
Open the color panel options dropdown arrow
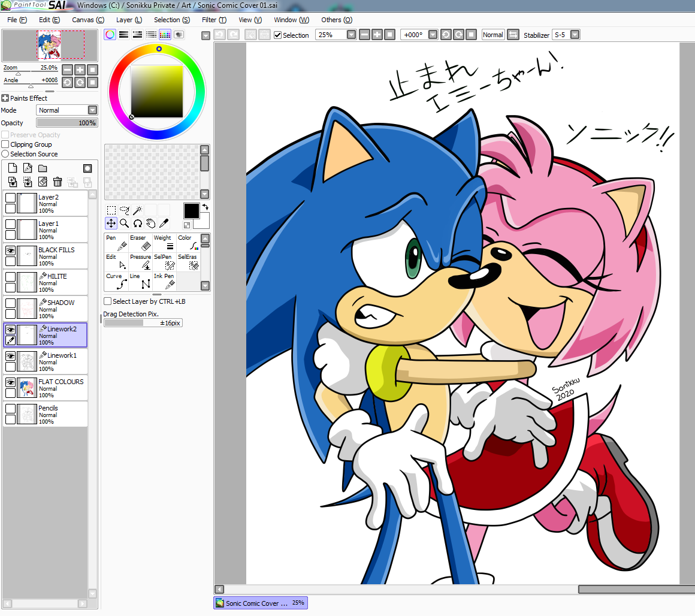[206, 35]
